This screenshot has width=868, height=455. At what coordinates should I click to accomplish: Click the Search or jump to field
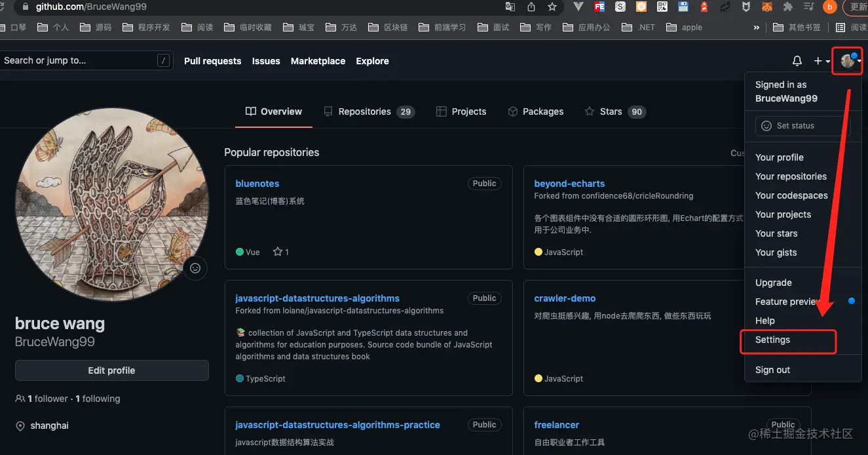coord(86,60)
